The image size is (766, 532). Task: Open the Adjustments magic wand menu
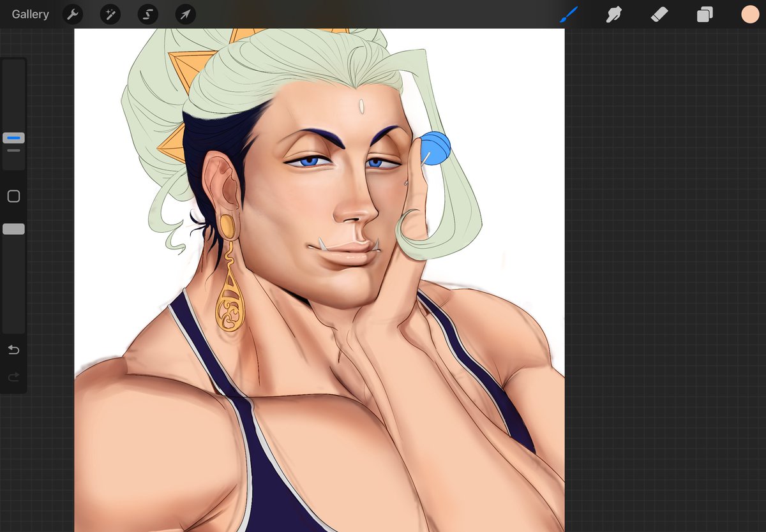click(110, 14)
